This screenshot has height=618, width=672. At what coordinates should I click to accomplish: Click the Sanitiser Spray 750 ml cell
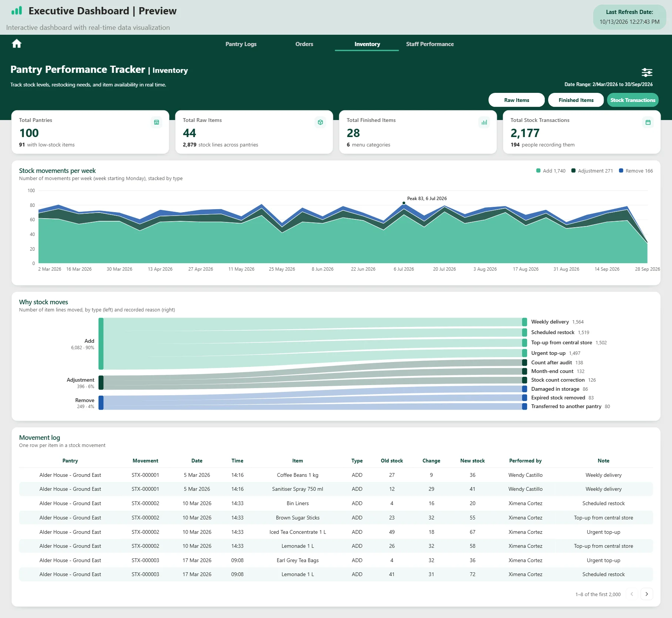[297, 489]
